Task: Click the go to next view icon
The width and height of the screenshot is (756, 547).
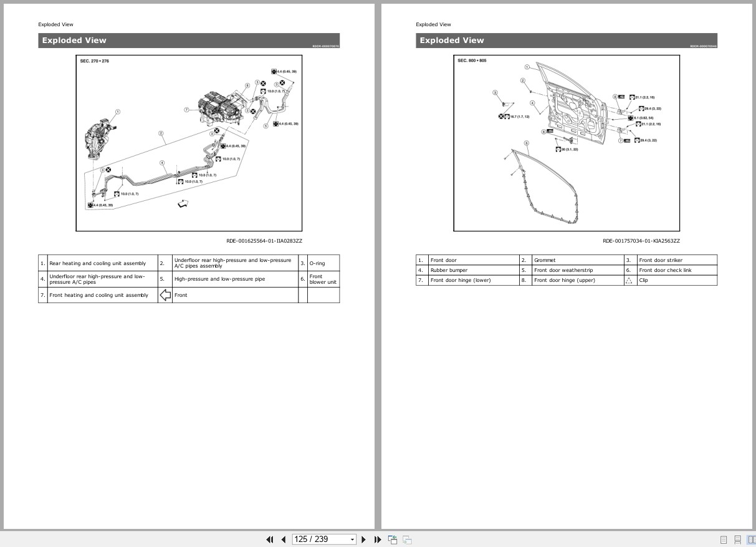Action: pyautogui.click(x=407, y=540)
